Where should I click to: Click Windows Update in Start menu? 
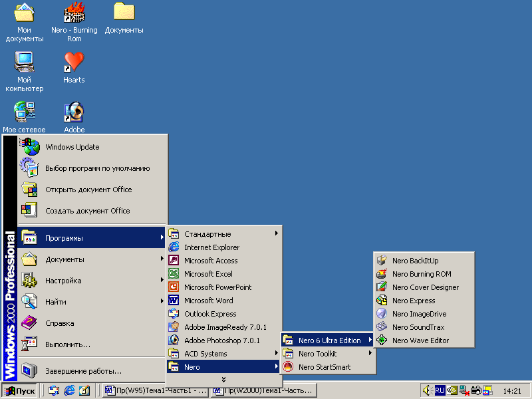(x=92, y=147)
